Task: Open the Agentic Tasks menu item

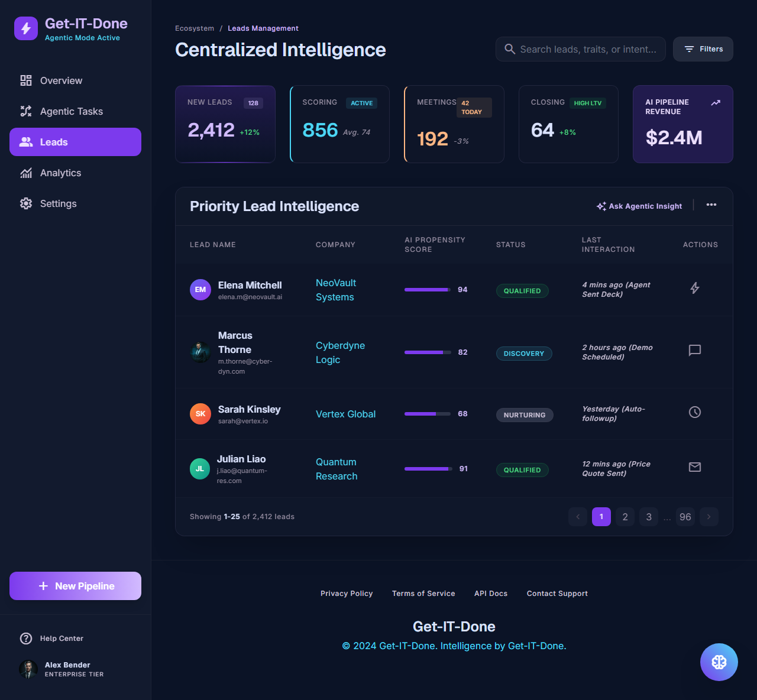Action: [x=75, y=111]
